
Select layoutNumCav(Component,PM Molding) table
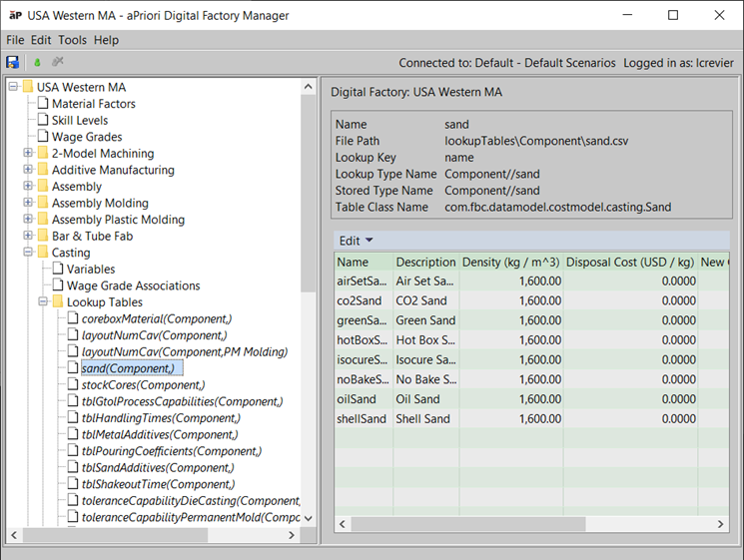click(185, 351)
